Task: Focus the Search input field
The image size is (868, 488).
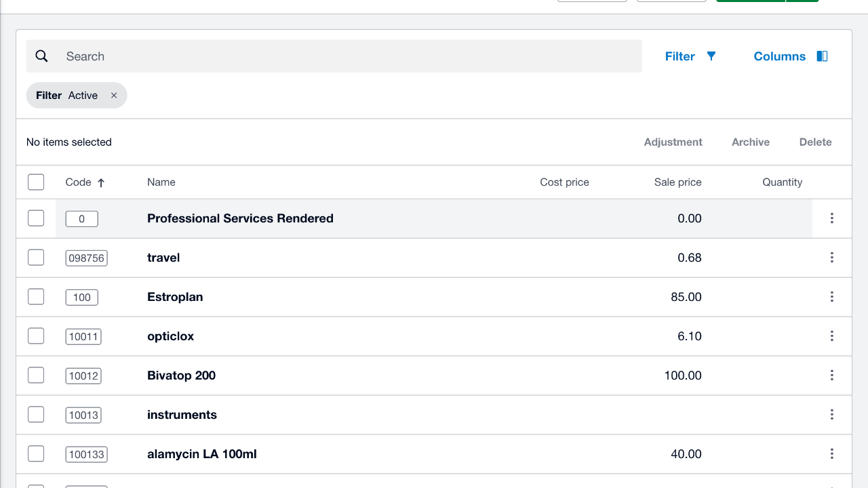Action: (x=334, y=56)
